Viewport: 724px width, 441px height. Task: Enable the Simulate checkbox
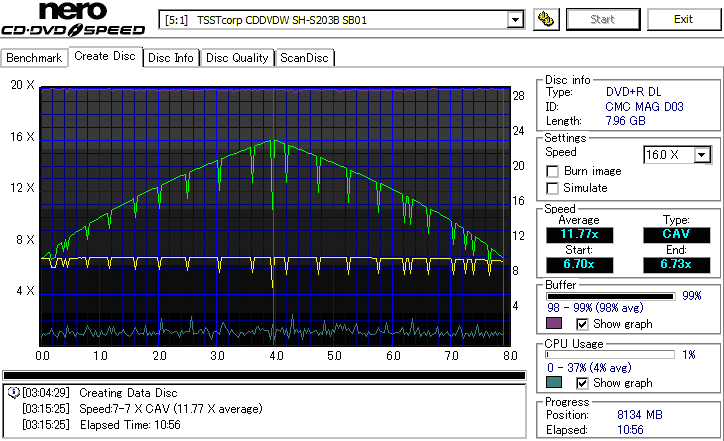tap(553, 188)
